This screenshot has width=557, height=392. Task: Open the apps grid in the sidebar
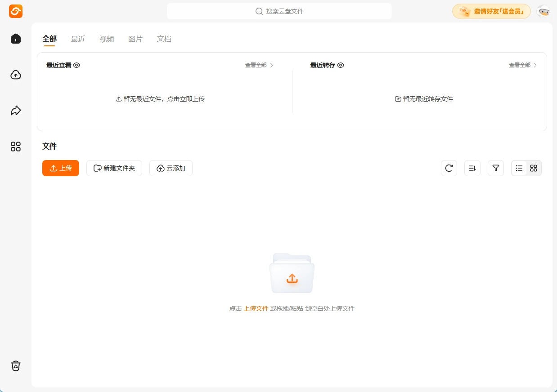(x=15, y=147)
